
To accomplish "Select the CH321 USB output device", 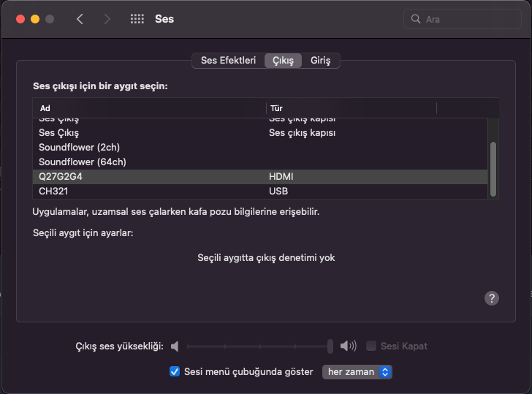I will (x=260, y=191).
